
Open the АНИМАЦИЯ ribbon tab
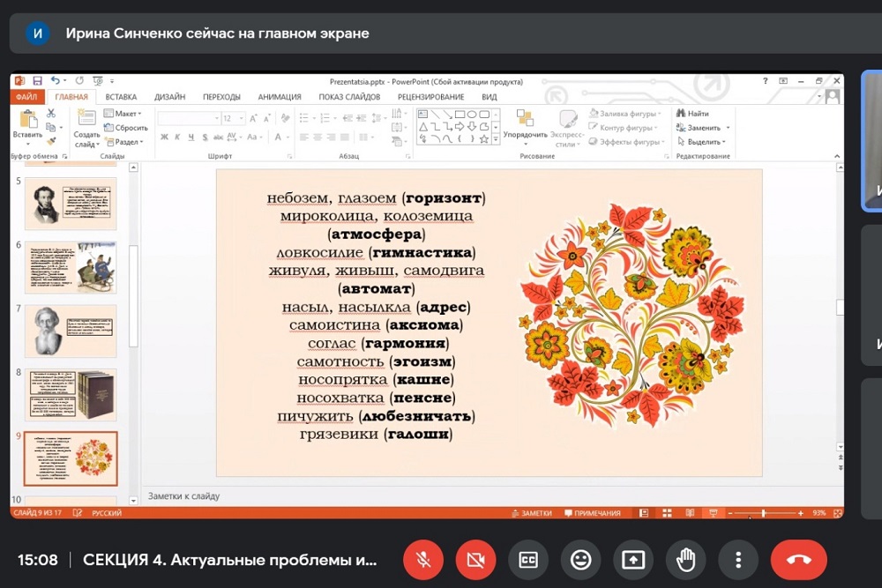coord(280,97)
